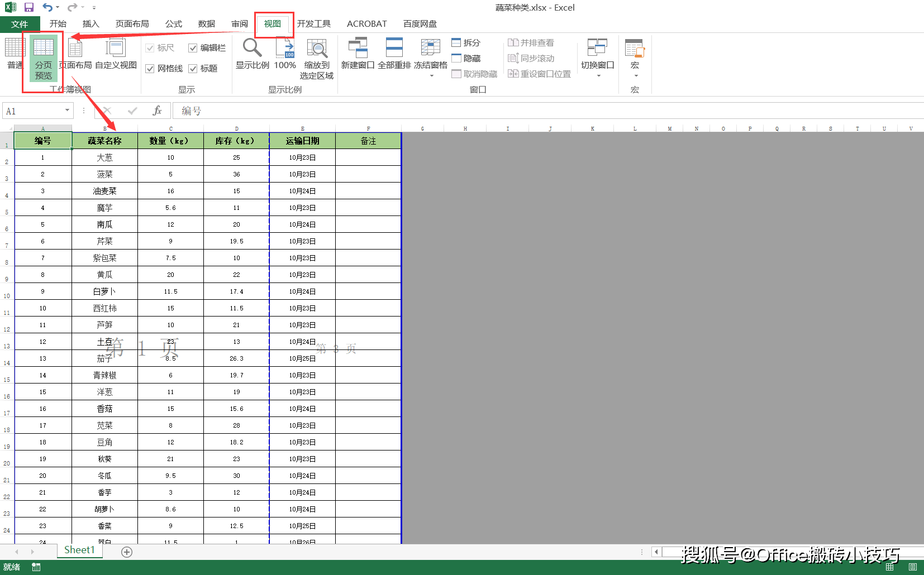Open the Insert (插入) tab
Image resolution: width=924 pixels, height=575 pixels.
[x=91, y=24]
